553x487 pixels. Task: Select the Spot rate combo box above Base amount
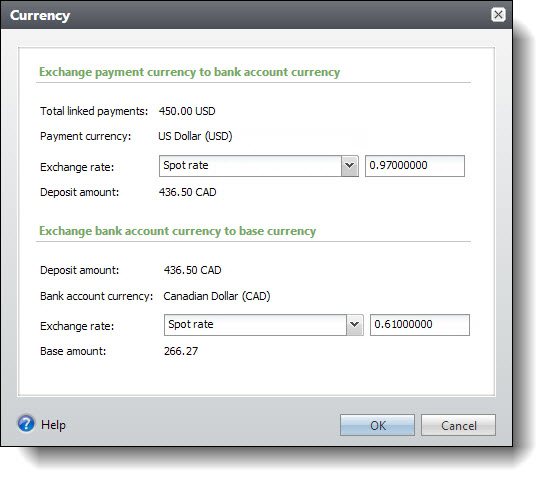click(x=264, y=325)
